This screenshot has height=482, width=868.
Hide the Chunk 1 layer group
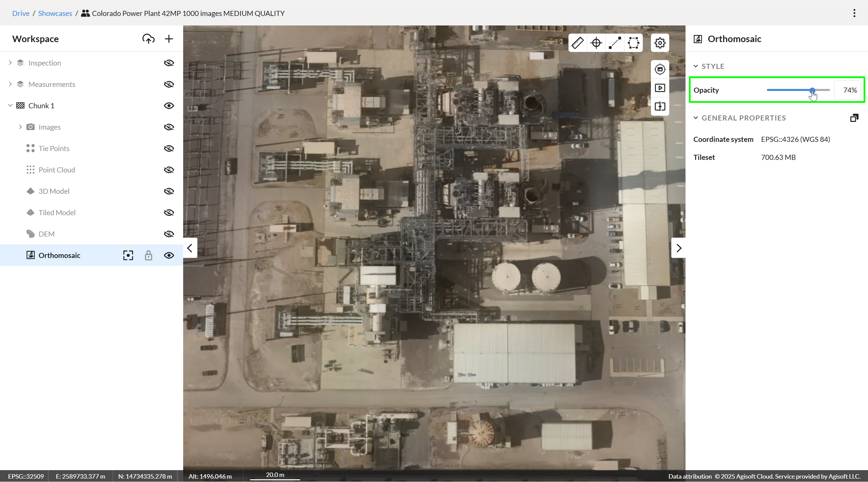[x=169, y=106]
